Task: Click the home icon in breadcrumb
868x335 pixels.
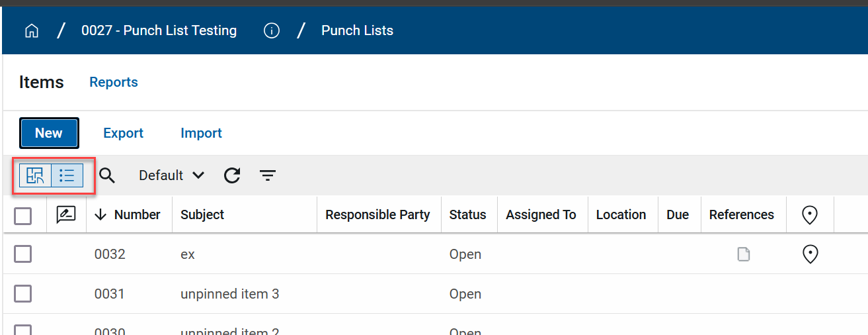Action: click(x=31, y=31)
